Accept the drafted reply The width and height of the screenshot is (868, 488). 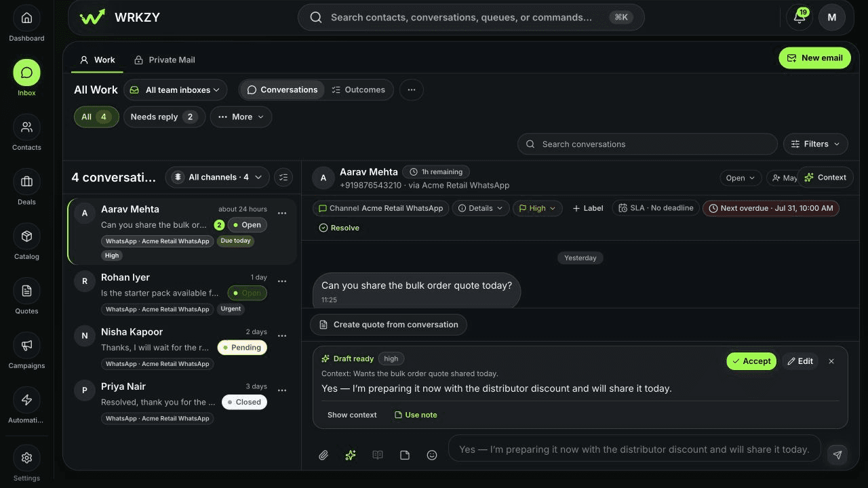click(751, 361)
